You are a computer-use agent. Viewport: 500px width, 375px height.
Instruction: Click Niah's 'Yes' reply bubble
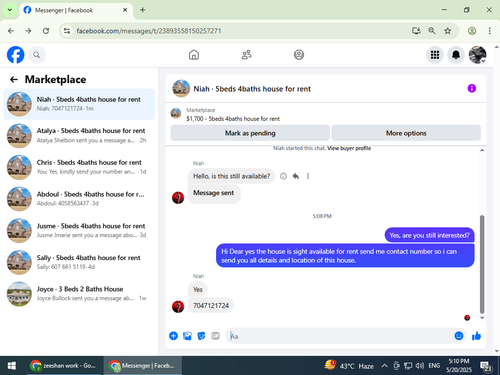pyautogui.click(x=198, y=289)
